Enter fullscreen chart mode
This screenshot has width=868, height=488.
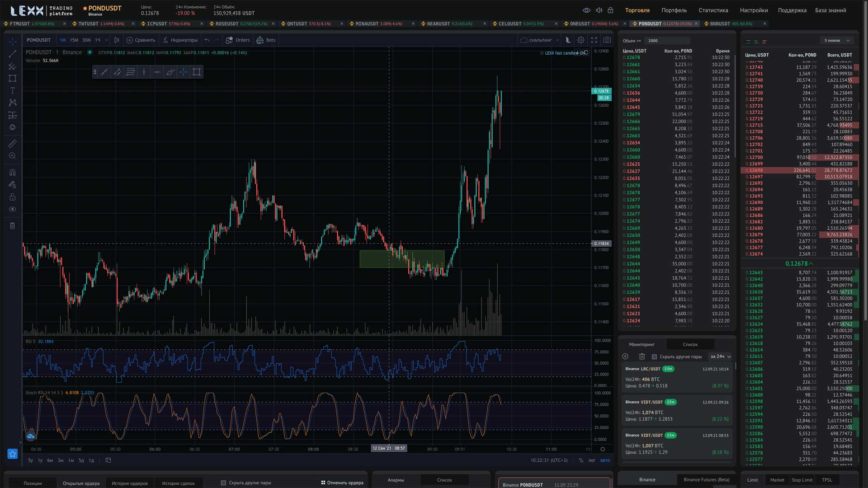[x=594, y=40]
